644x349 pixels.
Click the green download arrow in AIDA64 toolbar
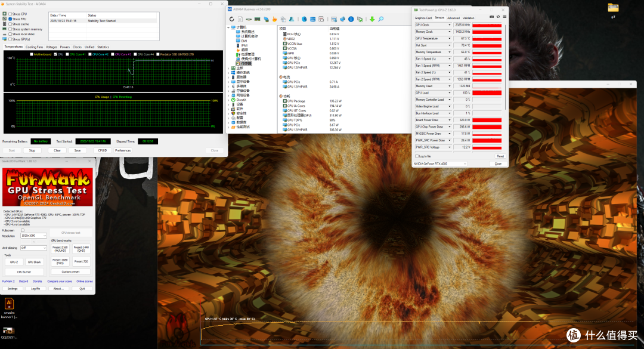(372, 19)
